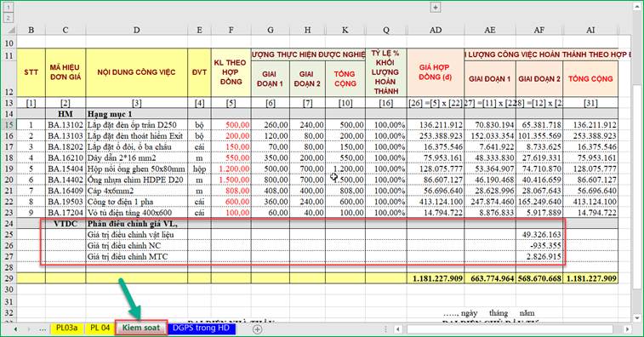Select column Q header

tap(386, 30)
